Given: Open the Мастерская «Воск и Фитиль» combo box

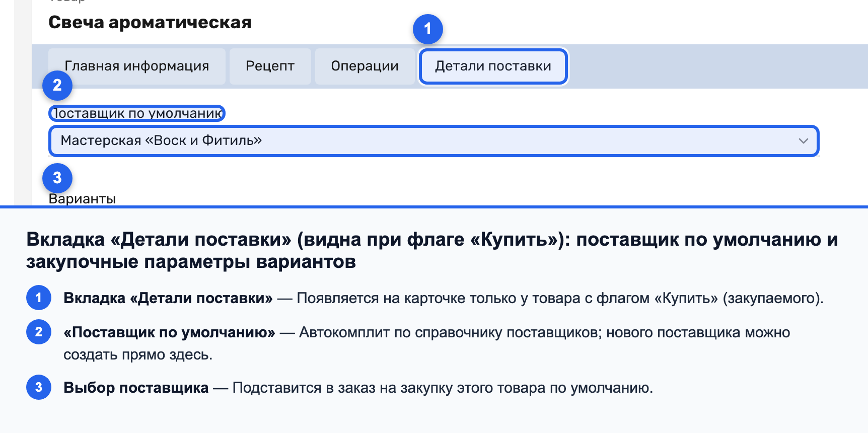Looking at the screenshot, I should click(x=433, y=140).
